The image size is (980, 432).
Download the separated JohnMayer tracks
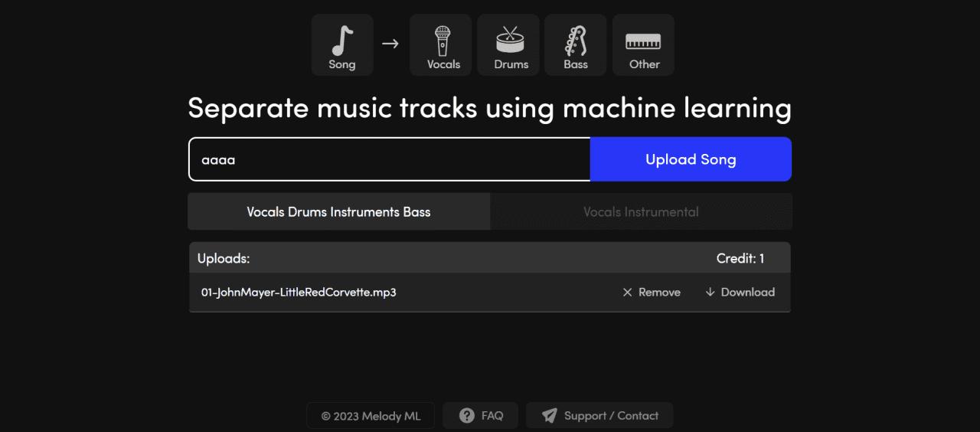[x=740, y=292]
